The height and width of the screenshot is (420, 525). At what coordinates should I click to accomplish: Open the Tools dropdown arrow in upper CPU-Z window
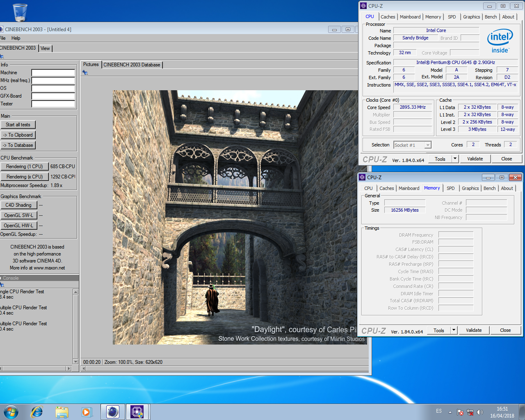click(x=454, y=159)
